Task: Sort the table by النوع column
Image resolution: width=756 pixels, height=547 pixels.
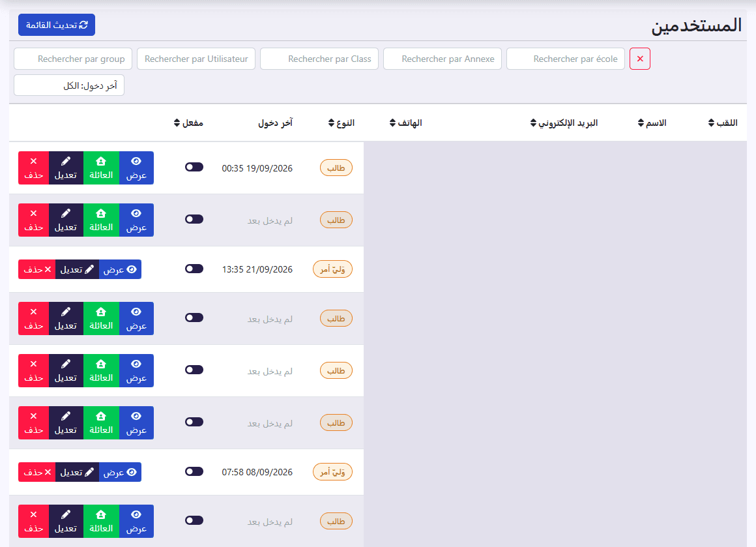Action: (342, 123)
